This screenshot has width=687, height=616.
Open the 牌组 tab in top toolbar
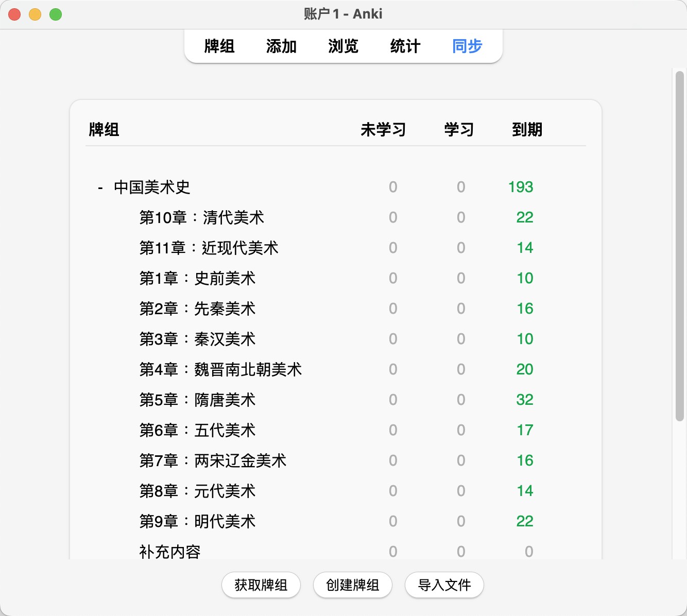click(219, 46)
